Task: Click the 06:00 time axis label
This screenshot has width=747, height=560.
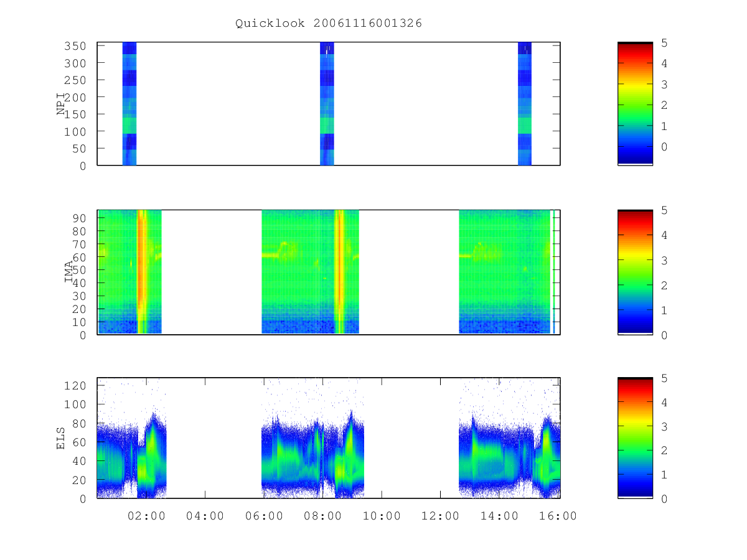Action: (264, 516)
